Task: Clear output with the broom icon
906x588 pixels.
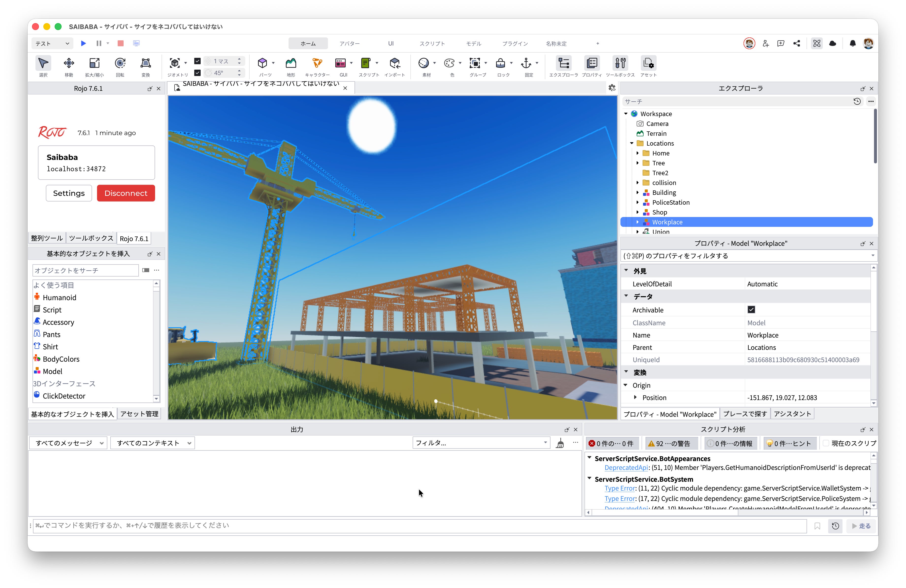Action: 560,443
